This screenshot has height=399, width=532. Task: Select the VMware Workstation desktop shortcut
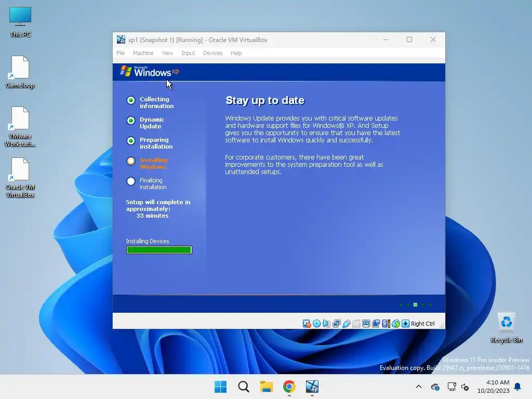tap(20, 127)
